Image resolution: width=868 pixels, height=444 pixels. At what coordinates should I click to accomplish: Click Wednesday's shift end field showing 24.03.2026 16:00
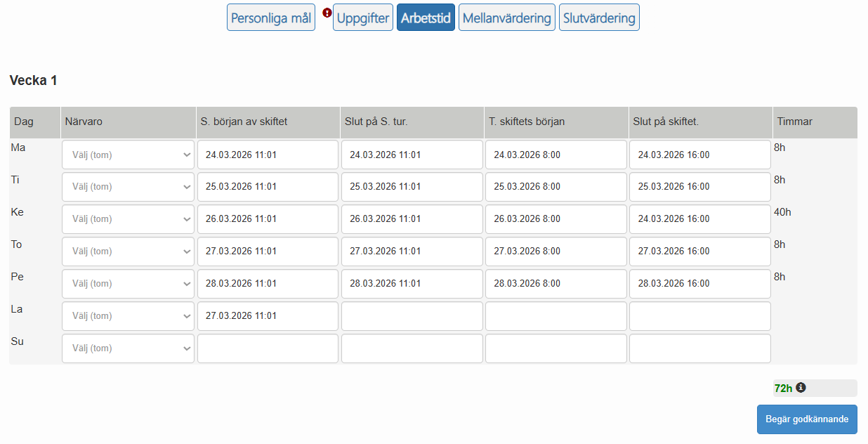point(699,218)
